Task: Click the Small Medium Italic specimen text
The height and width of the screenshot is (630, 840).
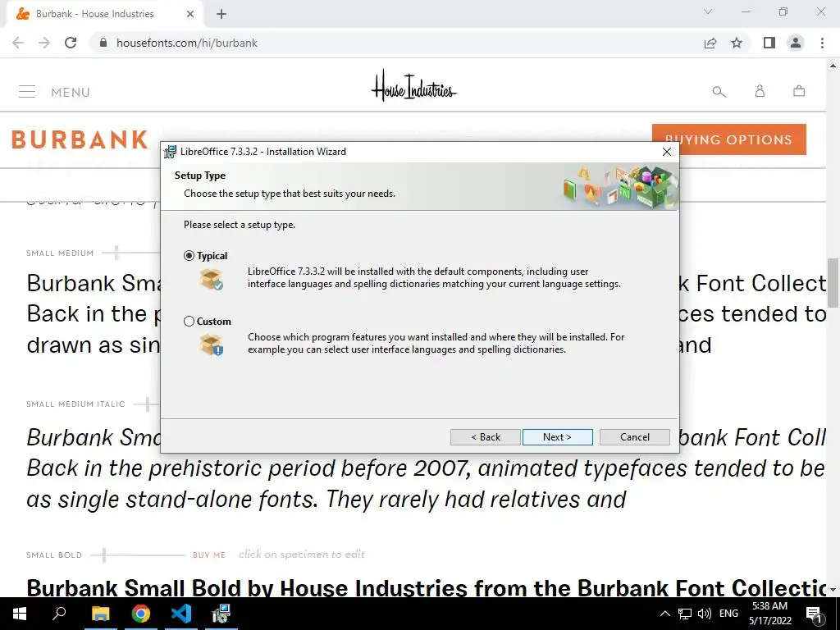Action: click(426, 468)
